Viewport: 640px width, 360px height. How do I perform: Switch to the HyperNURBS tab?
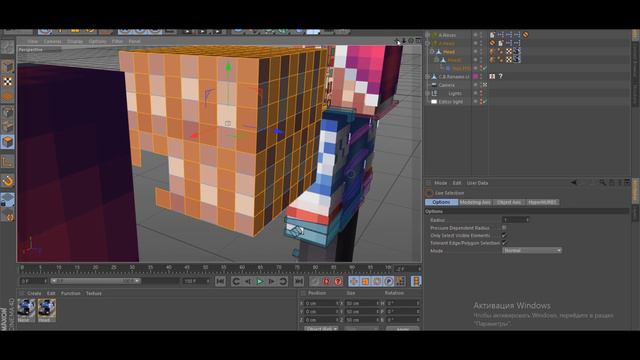[542, 202]
